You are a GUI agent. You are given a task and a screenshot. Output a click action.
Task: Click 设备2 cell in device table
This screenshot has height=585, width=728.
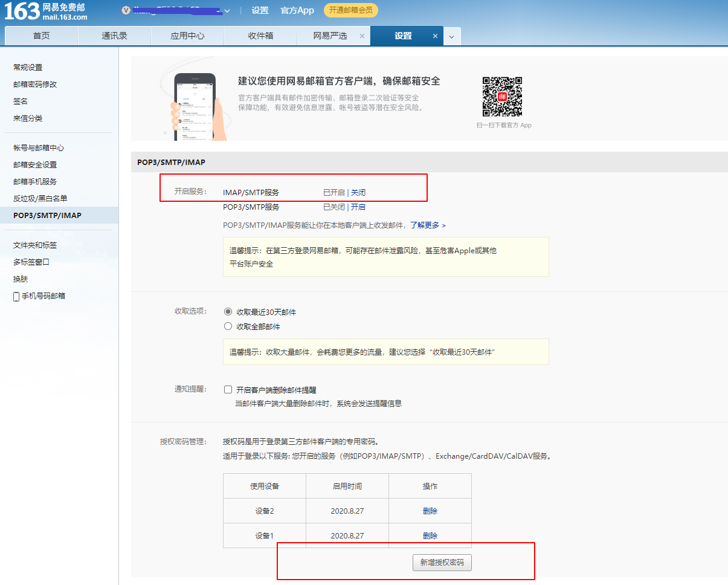pos(265,511)
